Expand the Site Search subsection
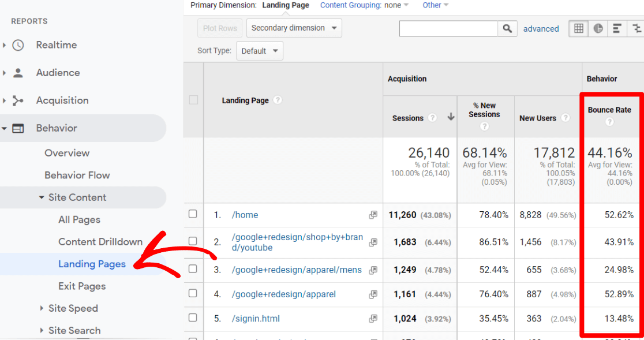This screenshot has width=644, height=340. [x=42, y=331]
